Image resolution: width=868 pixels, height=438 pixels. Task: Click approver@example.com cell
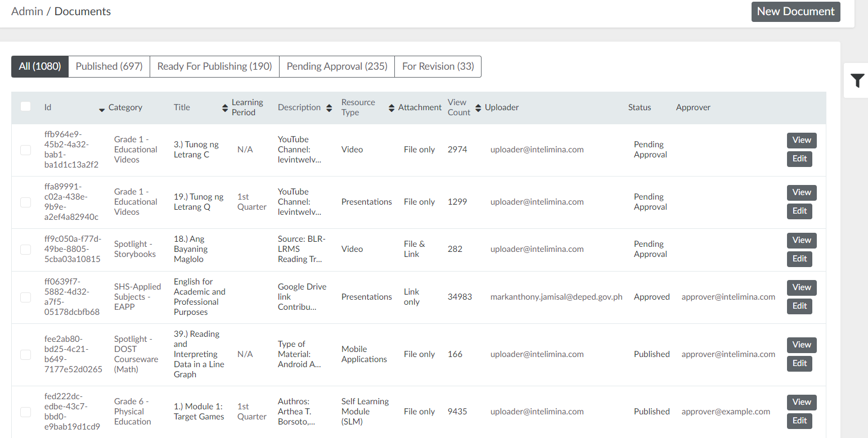tap(726, 412)
